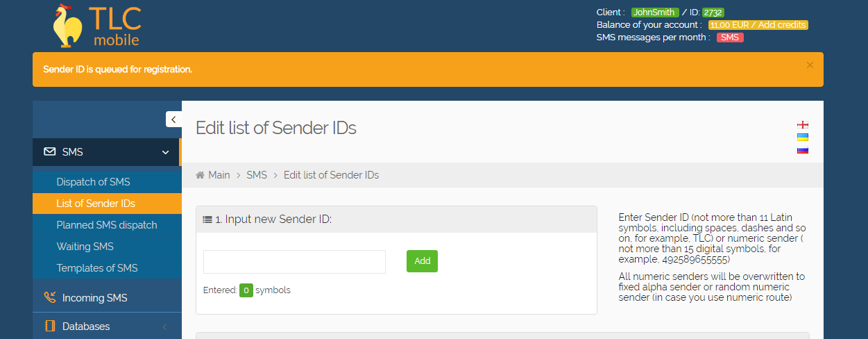
Task: Click the ID 2732 badge
Action: 713,13
